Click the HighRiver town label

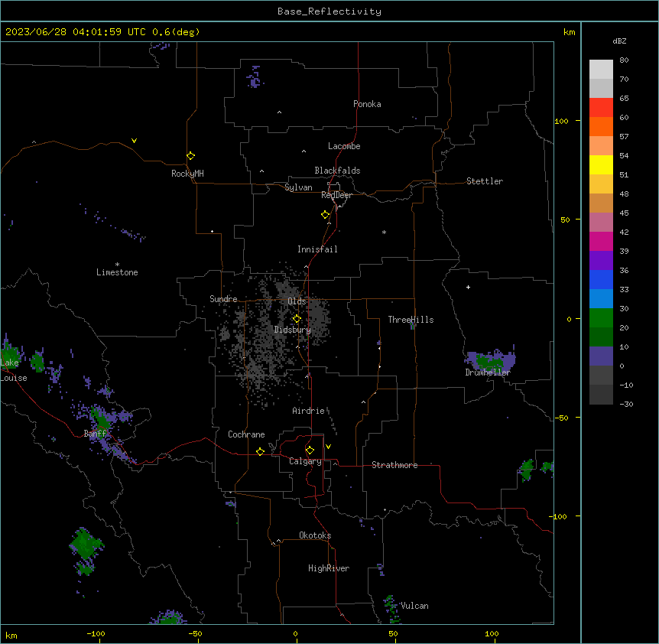pos(329,568)
